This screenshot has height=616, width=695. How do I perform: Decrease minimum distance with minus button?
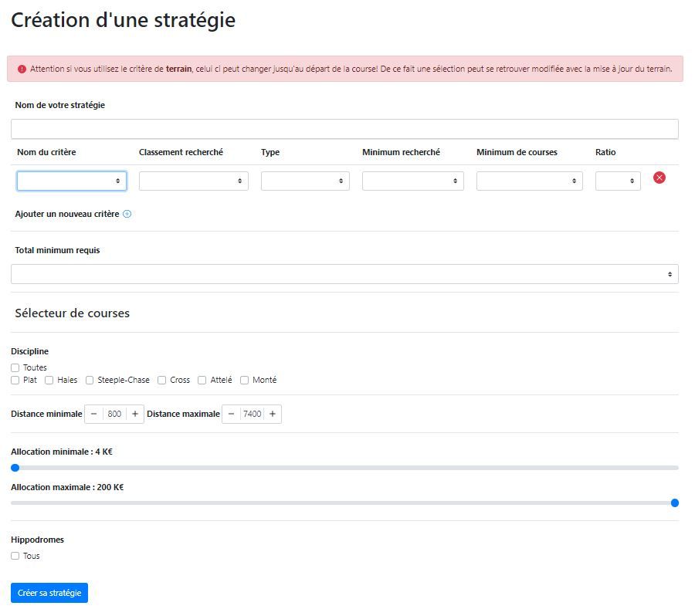point(94,415)
